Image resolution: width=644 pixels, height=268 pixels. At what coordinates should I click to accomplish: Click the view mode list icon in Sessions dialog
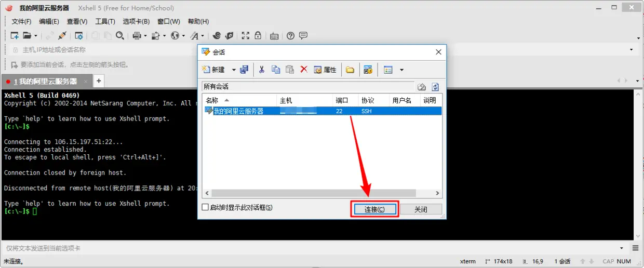tap(388, 70)
